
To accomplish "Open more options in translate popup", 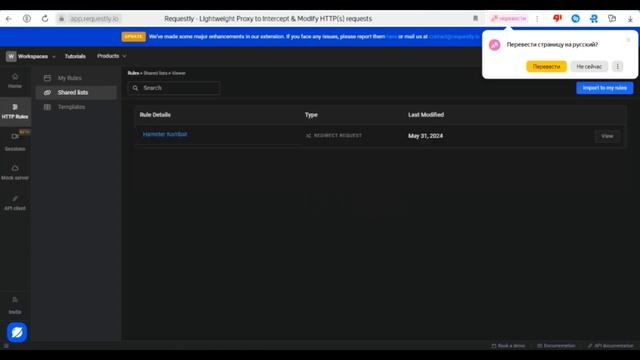I will (618, 67).
